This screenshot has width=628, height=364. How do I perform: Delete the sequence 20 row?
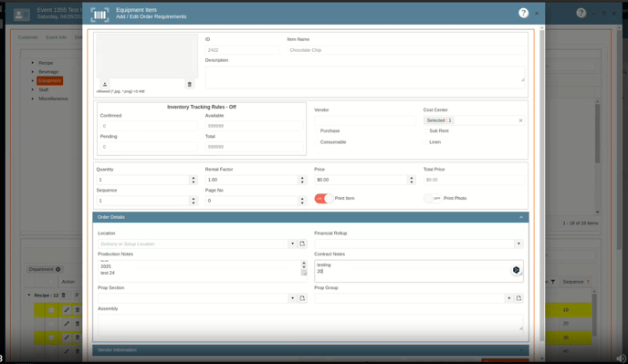pyautogui.click(x=78, y=323)
